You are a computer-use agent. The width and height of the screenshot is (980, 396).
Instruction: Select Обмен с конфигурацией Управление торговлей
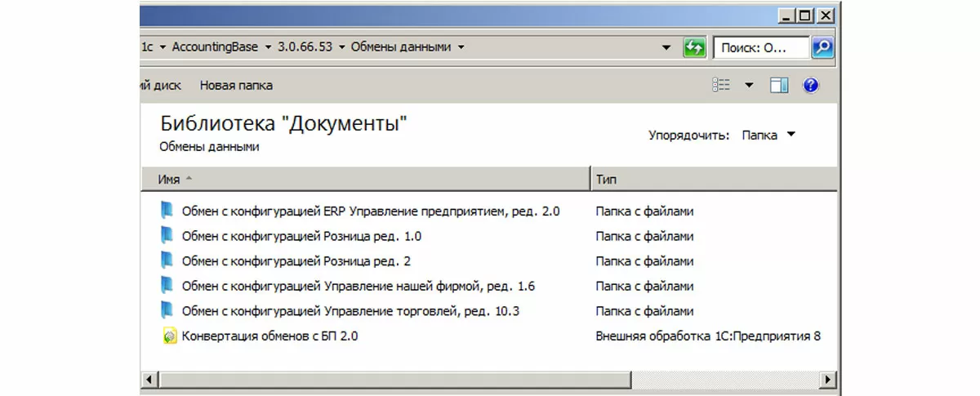[350, 310]
